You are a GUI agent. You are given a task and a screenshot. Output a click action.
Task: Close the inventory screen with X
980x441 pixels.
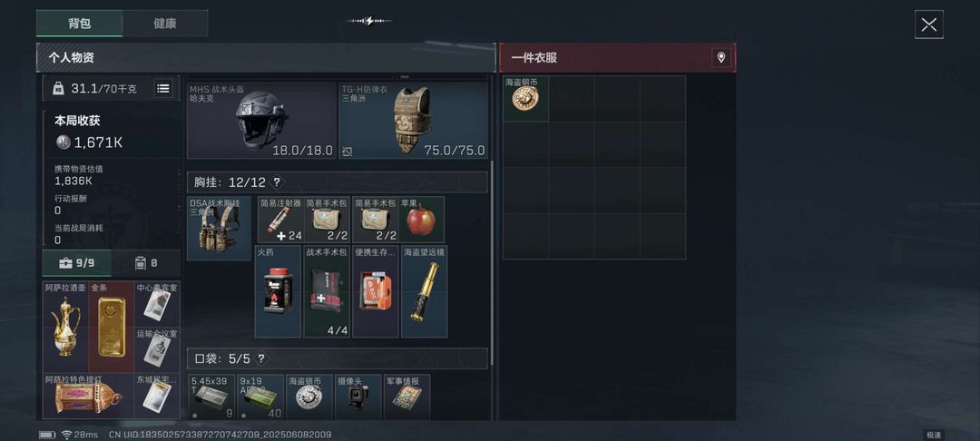(929, 24)
